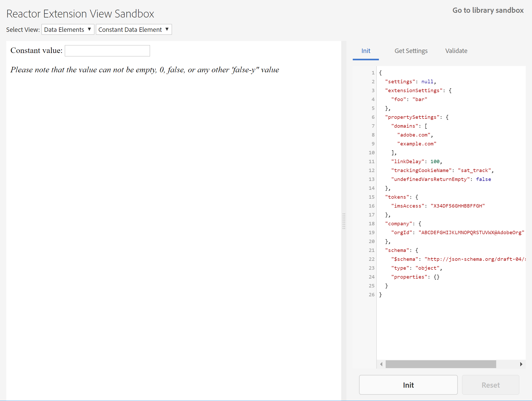Viewport: 532px width, 401px height.
Task: Click the code editor scroll right arrow
Action: point(521,364)
